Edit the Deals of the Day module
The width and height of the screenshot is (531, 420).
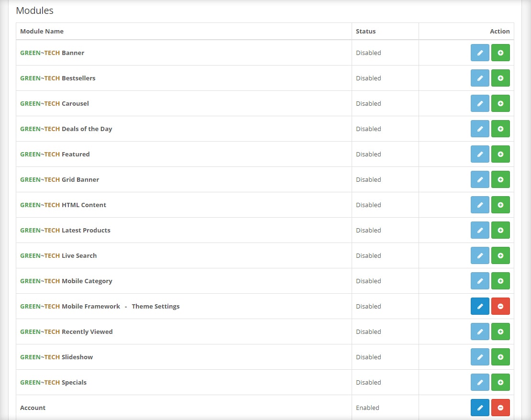480,129
